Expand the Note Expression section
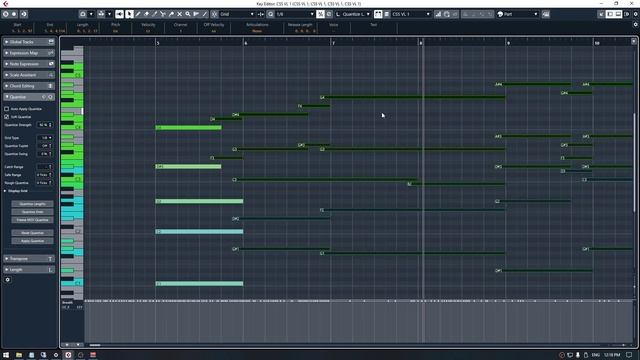Viewport: 640px width, 360px height. point(29,64)
